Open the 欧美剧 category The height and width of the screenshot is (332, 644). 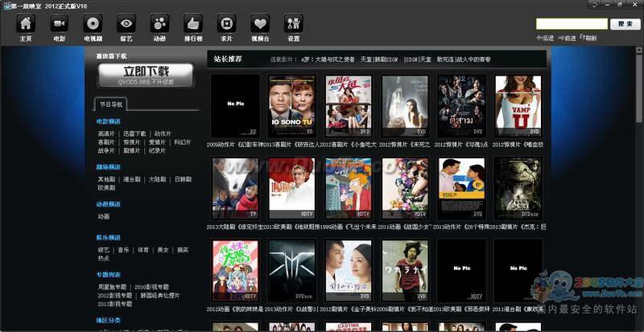click(x=106, y=187)
